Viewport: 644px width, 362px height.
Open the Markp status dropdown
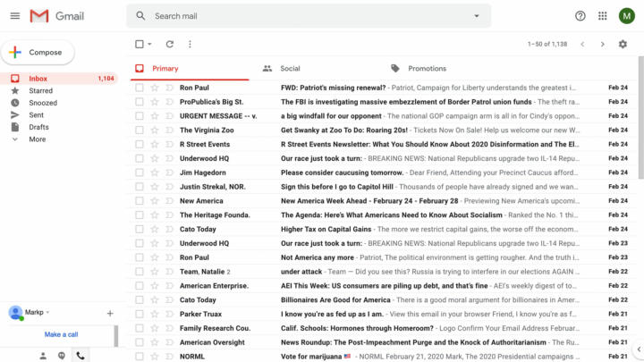(47, 313)
